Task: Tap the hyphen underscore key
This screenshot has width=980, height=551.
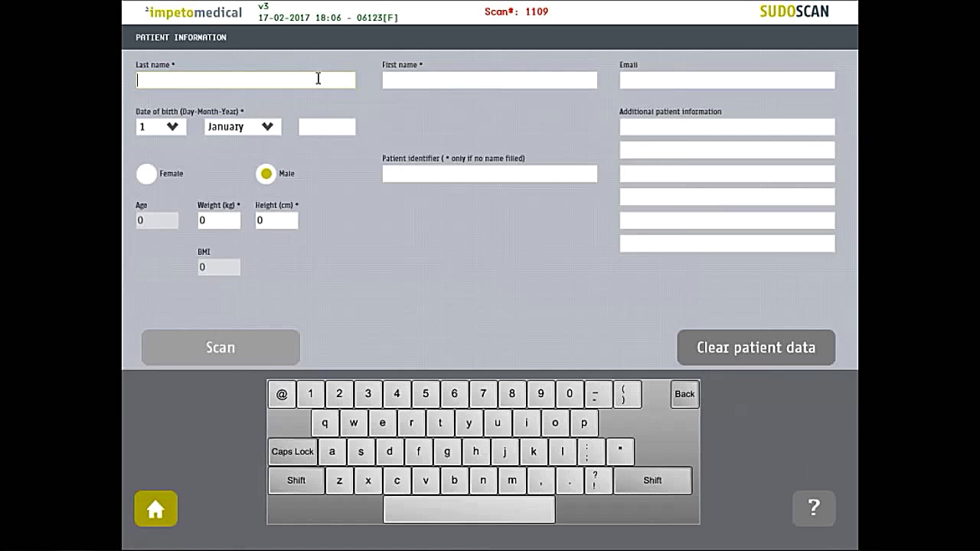Action: (x=598, y=394)
